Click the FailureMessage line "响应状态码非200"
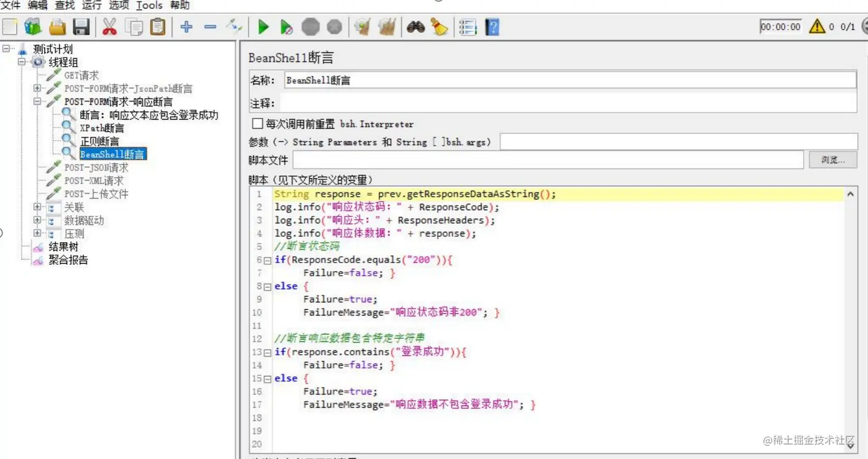This screenshot has height=459, width=868. click(x=402, y=313)
